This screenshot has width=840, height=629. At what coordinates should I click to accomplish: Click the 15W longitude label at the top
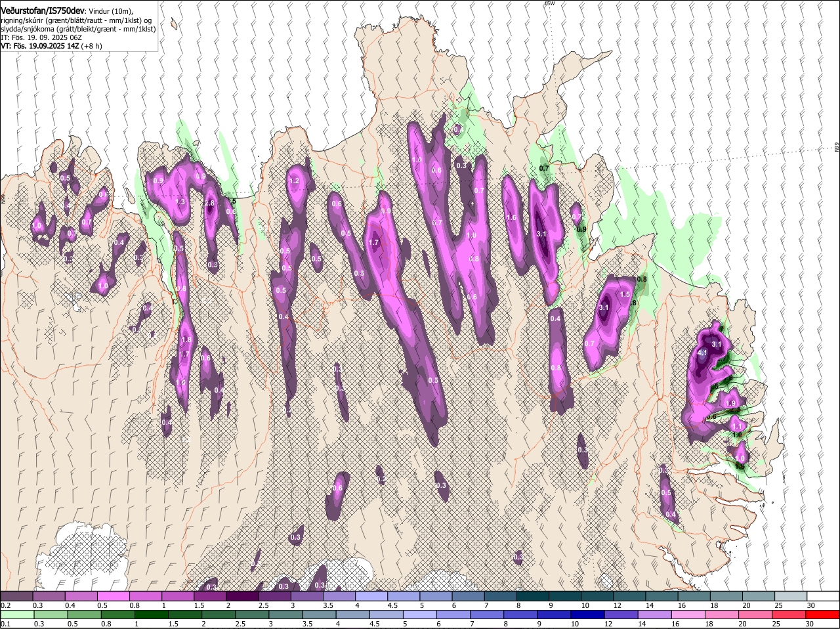[550, 4]
